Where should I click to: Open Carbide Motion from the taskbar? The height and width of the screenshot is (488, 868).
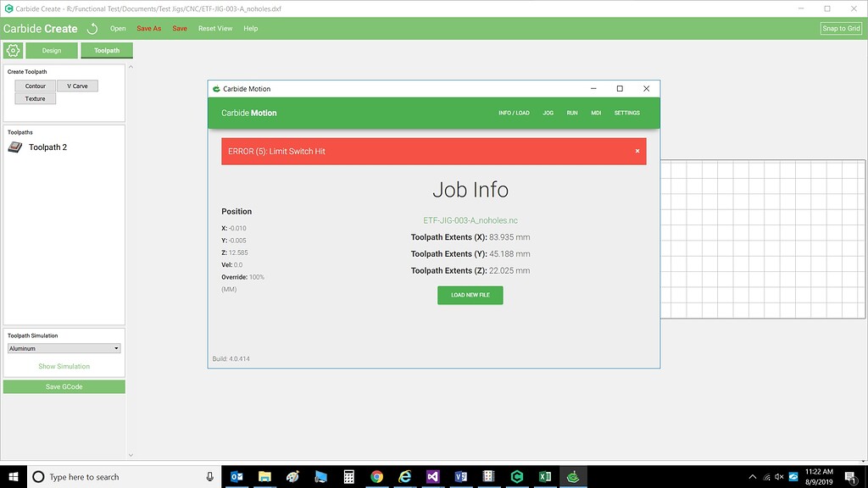tap(573, 477)
